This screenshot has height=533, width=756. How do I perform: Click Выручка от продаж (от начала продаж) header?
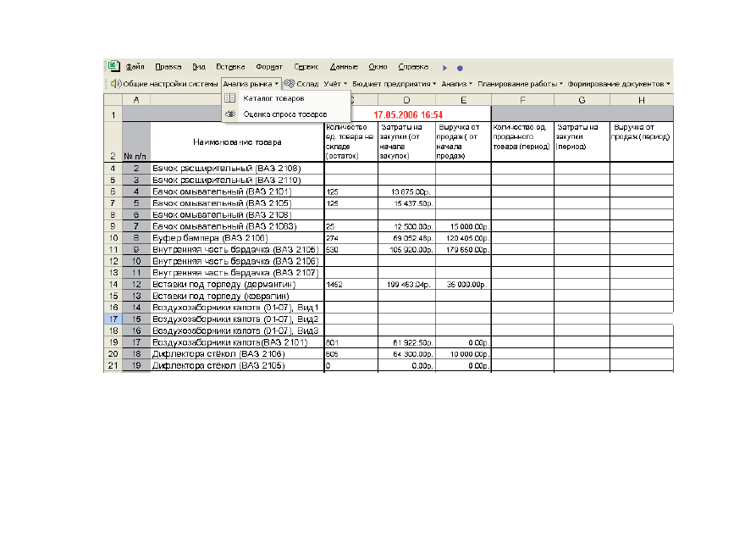click(463, 142)
